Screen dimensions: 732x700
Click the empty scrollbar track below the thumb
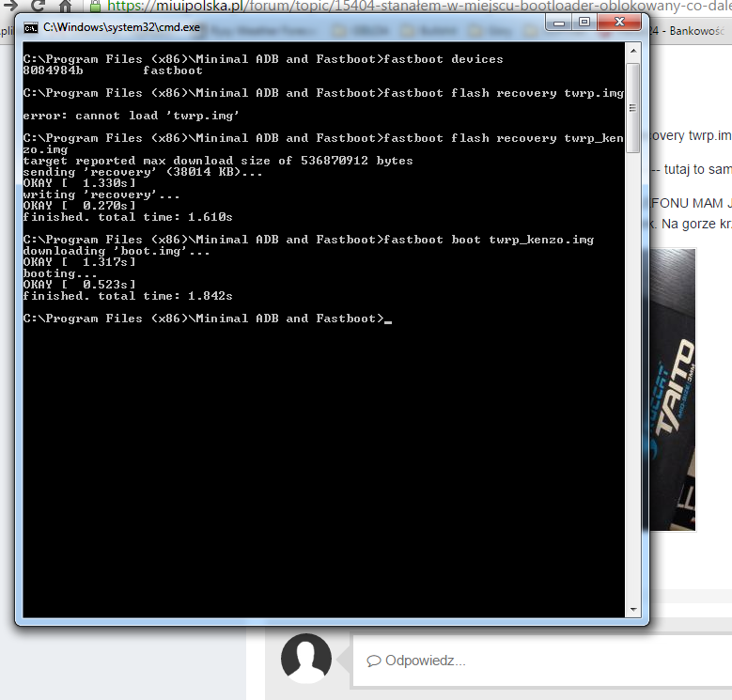(x=632, y=376)
